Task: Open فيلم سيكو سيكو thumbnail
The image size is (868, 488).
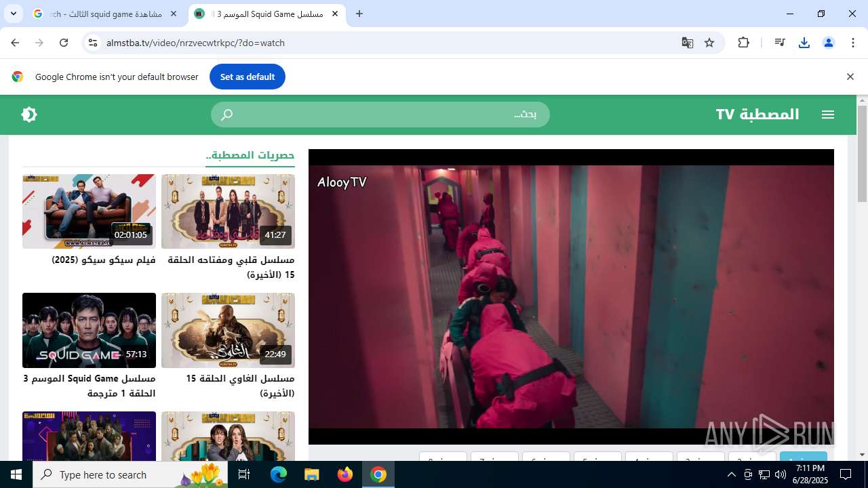Action: [x=89, y=211]
